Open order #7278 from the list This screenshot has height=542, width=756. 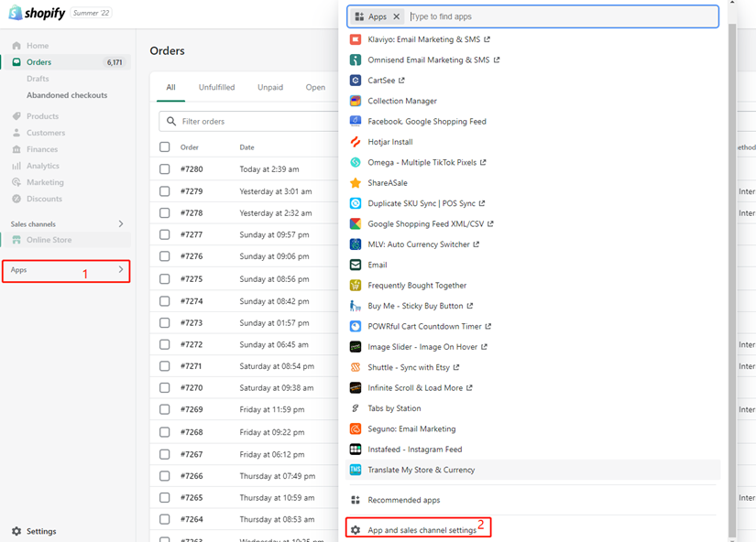[x=192, y=213]
